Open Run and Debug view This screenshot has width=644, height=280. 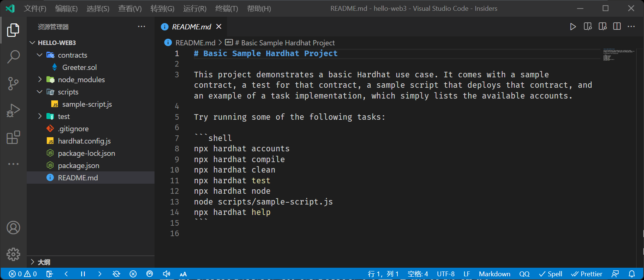[13, 110]
